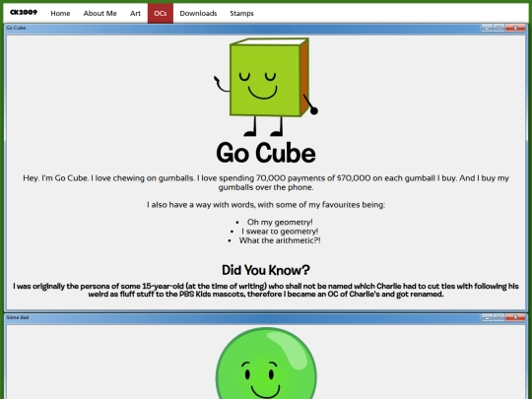Select the OCs tab

point(161,13)
